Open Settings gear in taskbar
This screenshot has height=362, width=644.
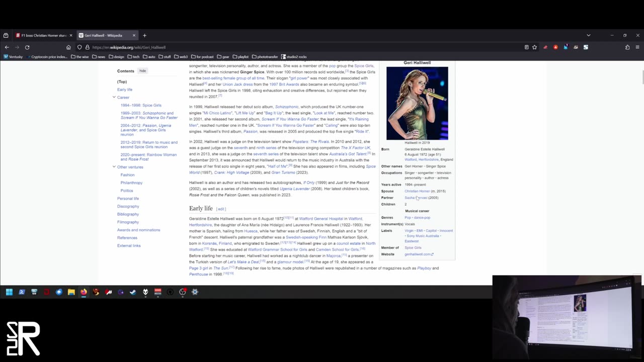(195, 292)
